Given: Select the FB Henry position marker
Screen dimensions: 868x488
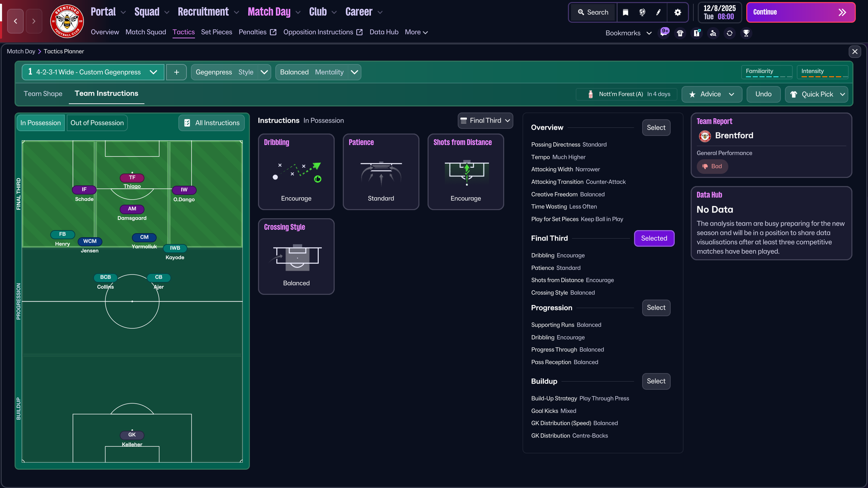Looking at the screenshot, I should (62, 234).
